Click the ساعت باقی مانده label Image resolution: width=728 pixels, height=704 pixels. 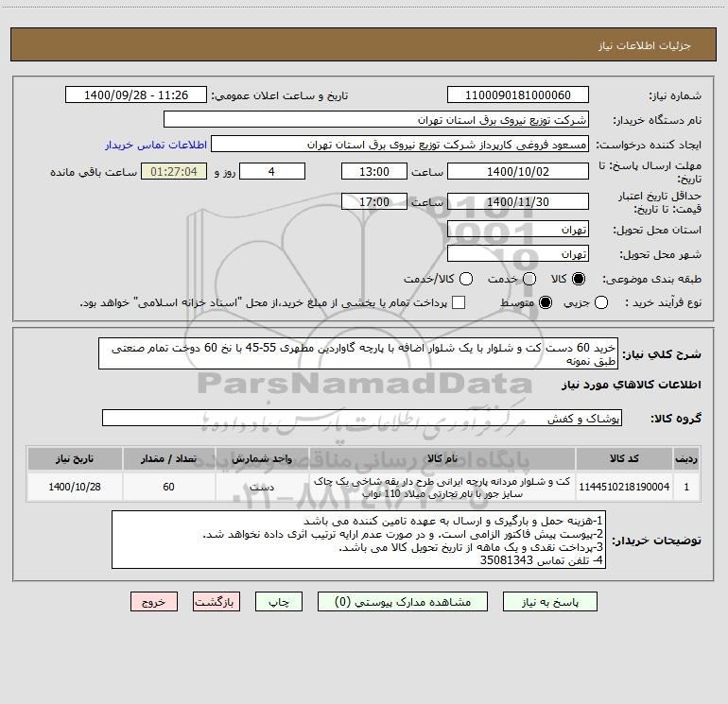pos(94,172)
